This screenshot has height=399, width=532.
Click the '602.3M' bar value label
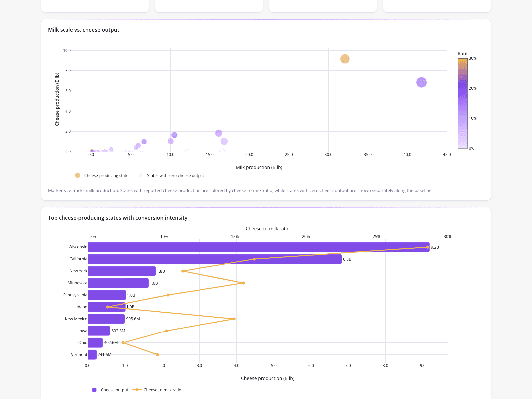(118, 331)
